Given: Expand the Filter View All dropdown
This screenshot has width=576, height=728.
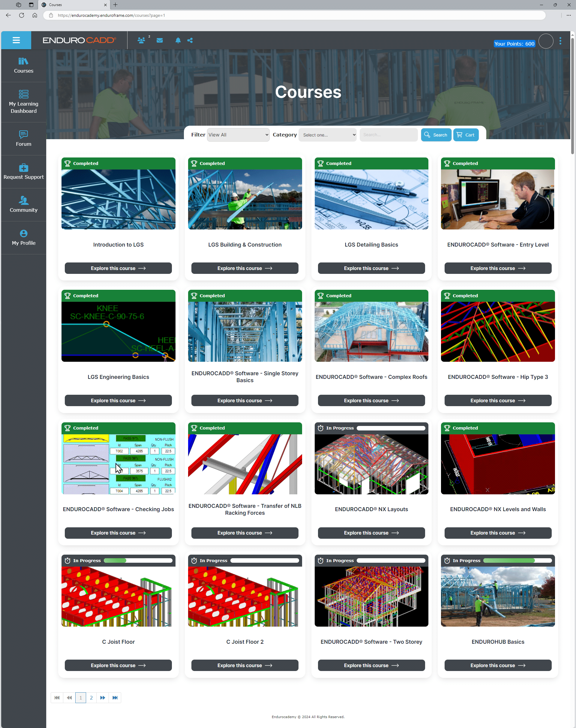Looking at the screenshot, I should pyautogui.click(x=238, y=135).
